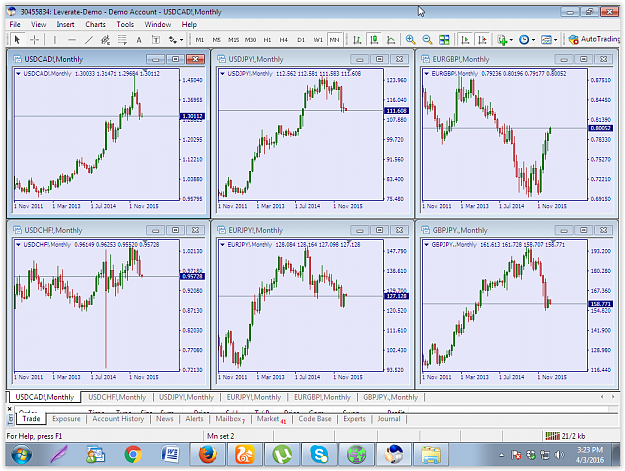Open the Journal terminal tab
Image resolution: width=625 pixels, height=471 pixels.
tap(389, 419)
